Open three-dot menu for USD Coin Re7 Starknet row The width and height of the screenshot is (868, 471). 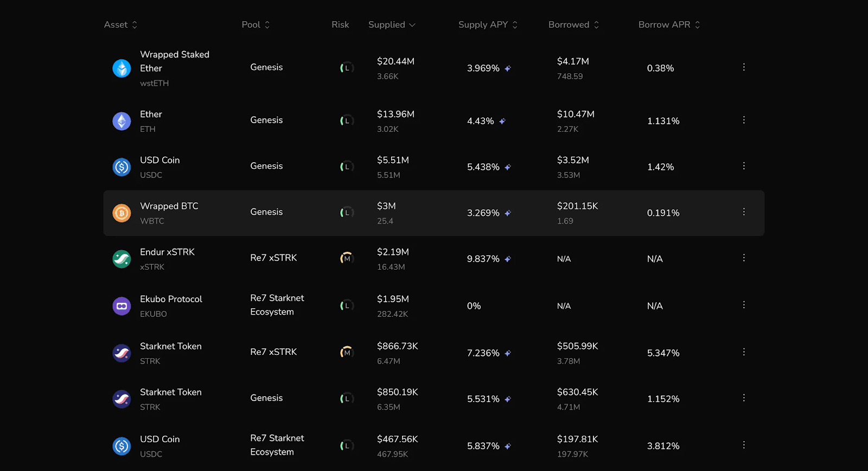(x=744, y=445)
